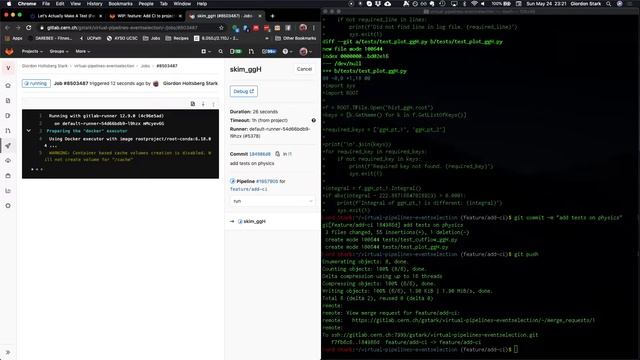Open the Bookmarks menu in menu bar
The height and width of the screenshot is (360, 640).
pyautogui.click(x=120, y=4)
